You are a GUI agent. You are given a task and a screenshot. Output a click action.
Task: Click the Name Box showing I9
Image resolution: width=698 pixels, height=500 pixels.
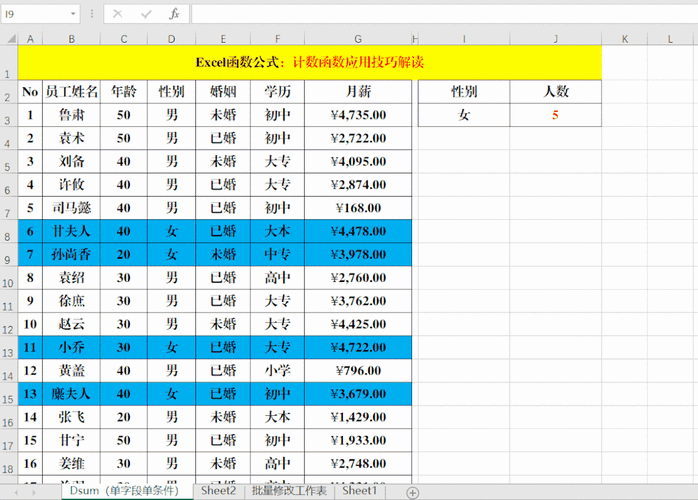[x=37, y=14]
